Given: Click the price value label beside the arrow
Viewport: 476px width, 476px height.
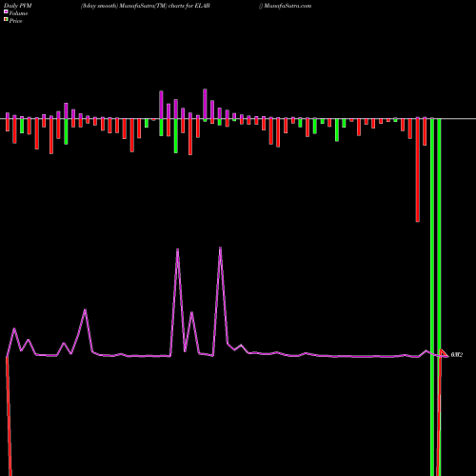Looking at the screenshot, I should pyautogui.click(x=457, y=355).
